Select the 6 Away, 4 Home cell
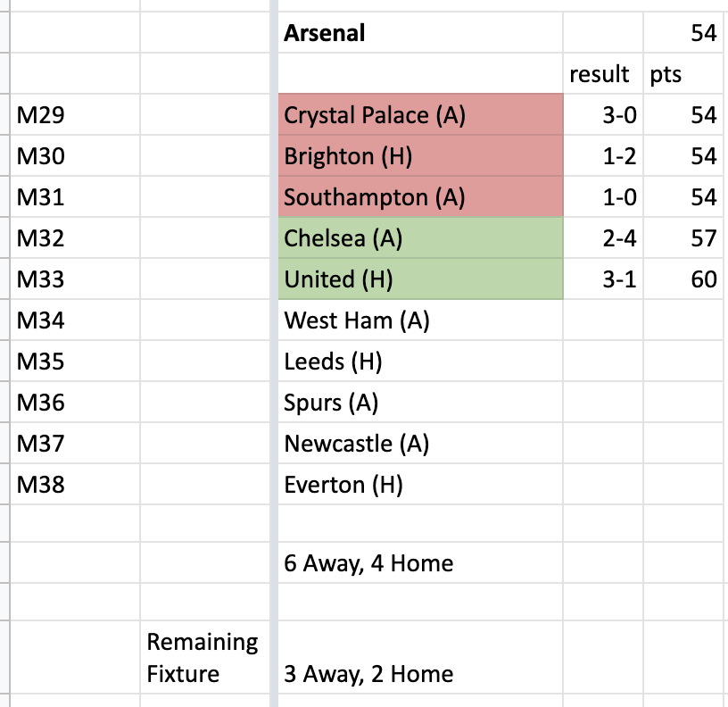This screenshot has height=707, width=728. (420, 562)
